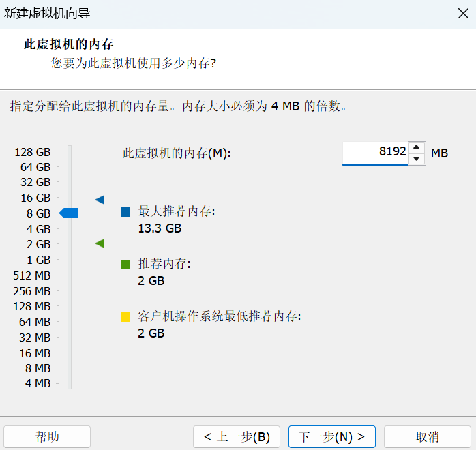Click the blue square legend icon
Image resolution: width=476 pixels, height=450 pixels.
[x=125, y=212]
